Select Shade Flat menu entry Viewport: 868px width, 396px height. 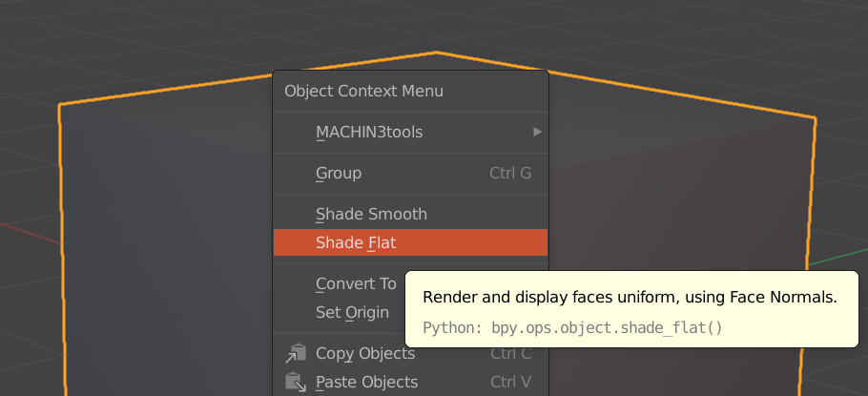(x=410, y=242)
